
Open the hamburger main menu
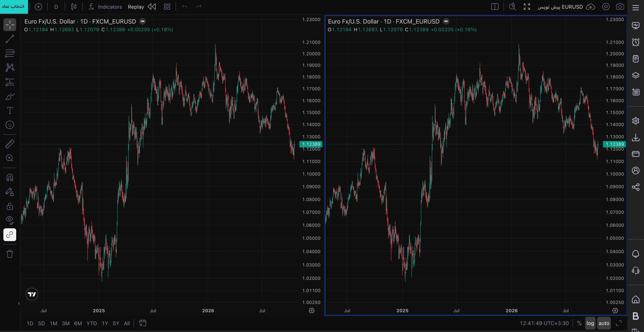pos(636,8)
